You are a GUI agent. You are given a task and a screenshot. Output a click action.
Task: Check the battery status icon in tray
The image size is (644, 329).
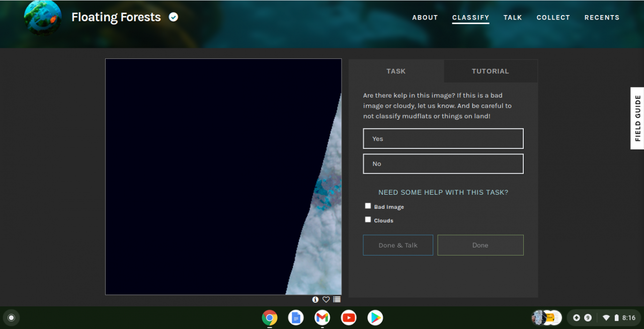[x=616, y=317]
